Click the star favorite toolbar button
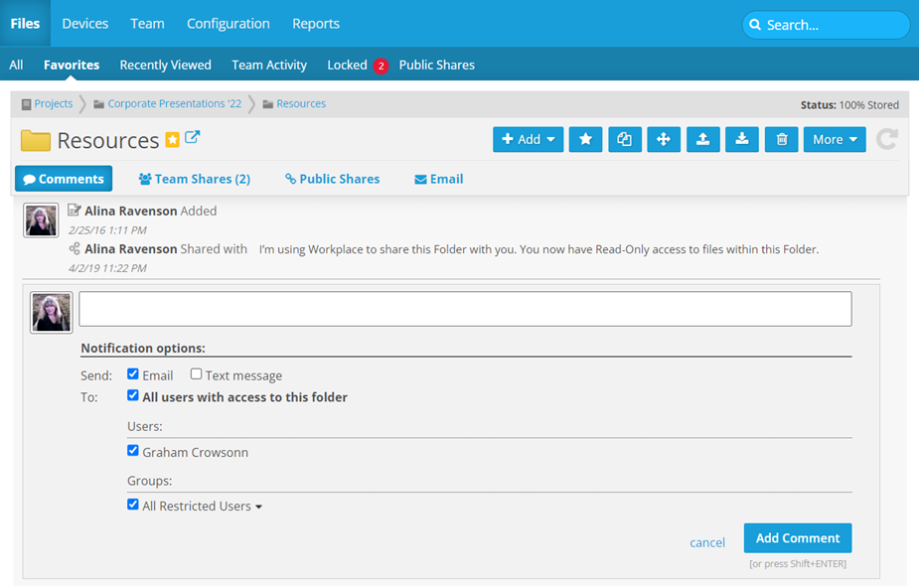Image resolution: width=920 pixels, height=588 pixels. point(585,140)
